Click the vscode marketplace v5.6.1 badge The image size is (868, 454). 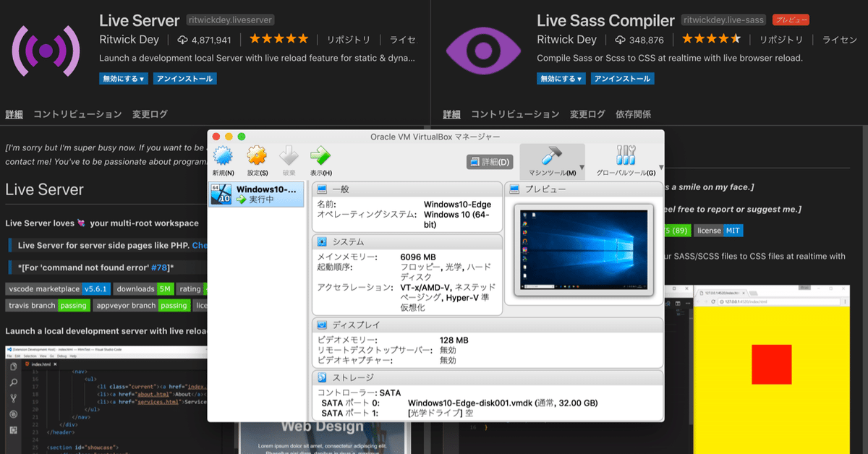click(58, 289)
